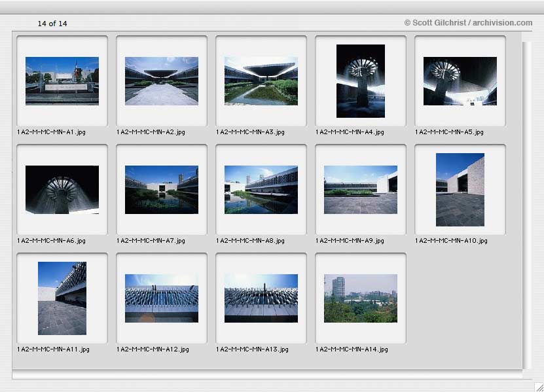This screenshot has width=544, height=392.
Task: Click filename label 1A2-M-MC-MN-A1.jpg
Action: coord(51,132)
